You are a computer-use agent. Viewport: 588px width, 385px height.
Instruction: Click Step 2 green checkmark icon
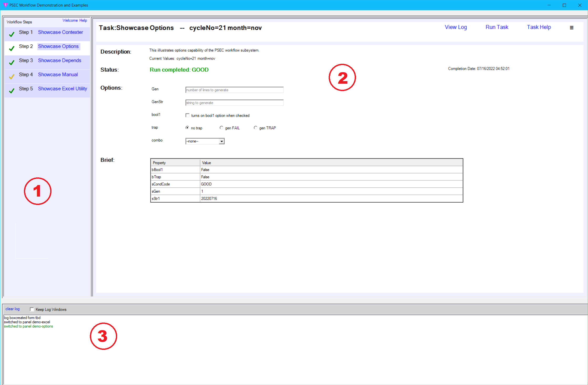(x=12, y=49)
